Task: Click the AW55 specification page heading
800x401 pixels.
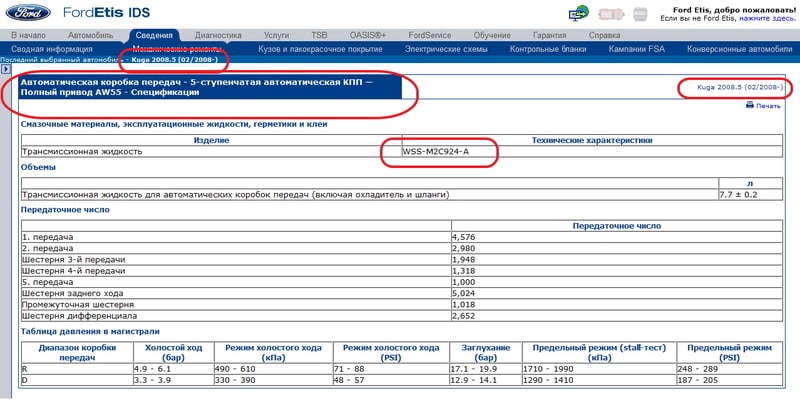Action: coord(211,87)
